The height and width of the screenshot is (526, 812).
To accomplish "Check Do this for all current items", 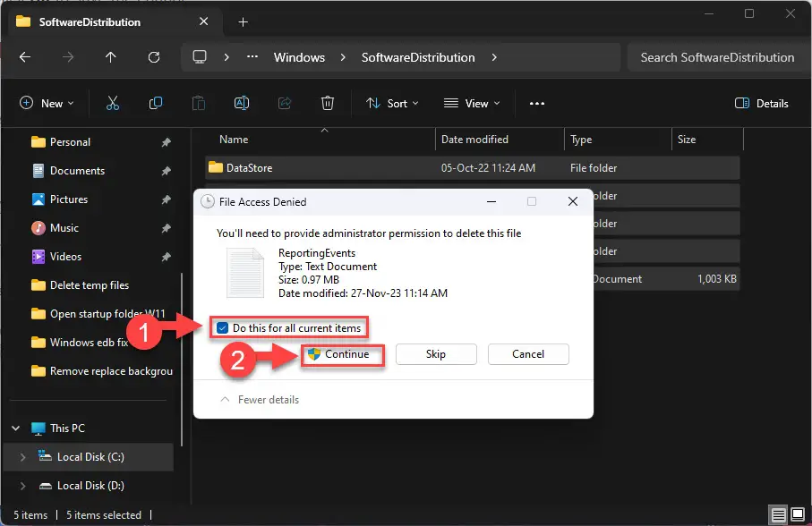I will click(223, 327).
